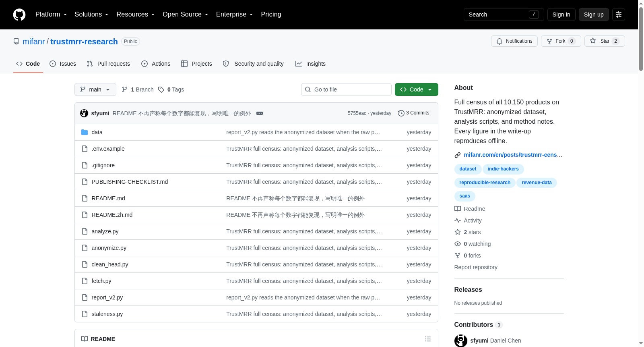Image resolution: width=644 pixels, height=347 pixels.
Task: Open the main branch selector
Action: (95, 89)
